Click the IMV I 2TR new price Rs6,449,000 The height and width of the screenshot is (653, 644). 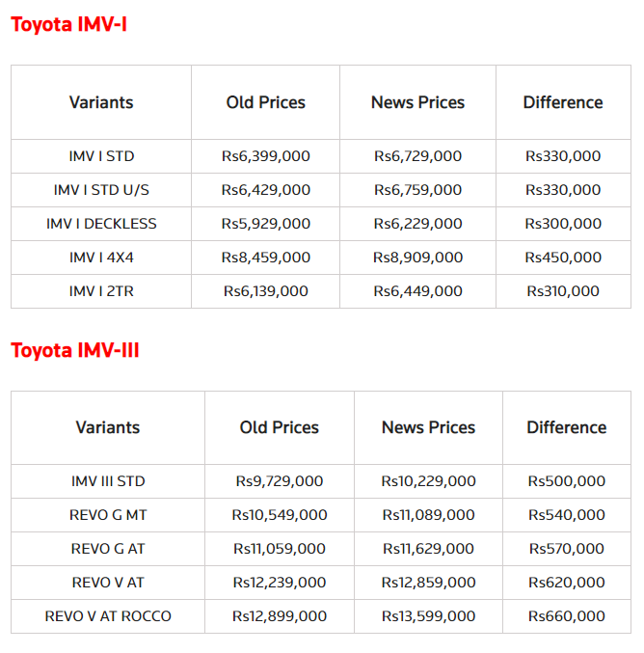click(418, 291)
